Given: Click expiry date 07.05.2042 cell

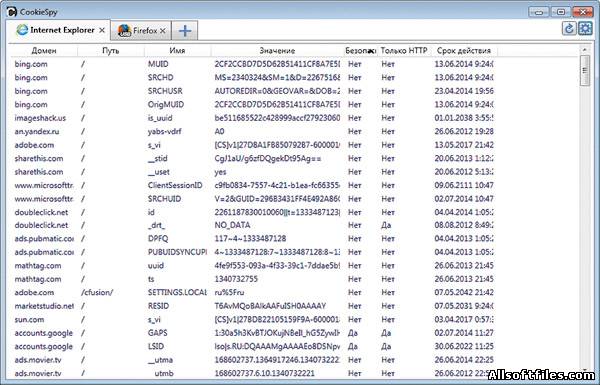Looking at the screenshot, I should click(x=464, y=292).
